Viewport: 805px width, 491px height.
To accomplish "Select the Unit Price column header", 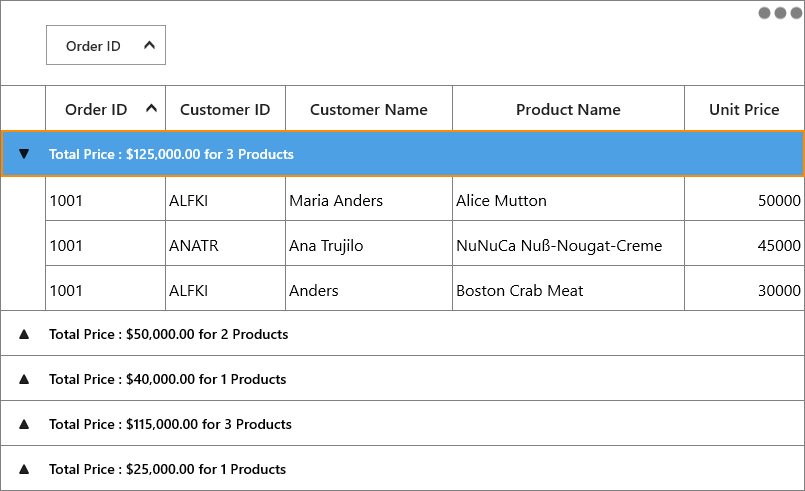I will tap(744, 108).
